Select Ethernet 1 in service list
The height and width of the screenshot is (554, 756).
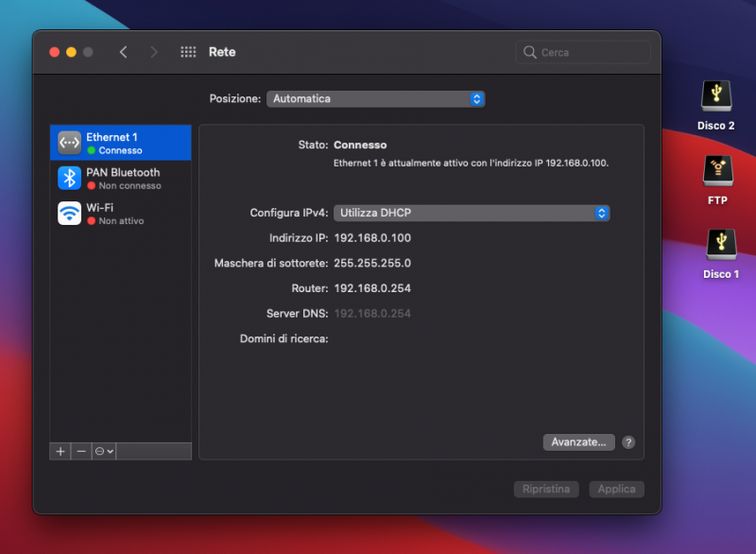(x=121, y=143)
